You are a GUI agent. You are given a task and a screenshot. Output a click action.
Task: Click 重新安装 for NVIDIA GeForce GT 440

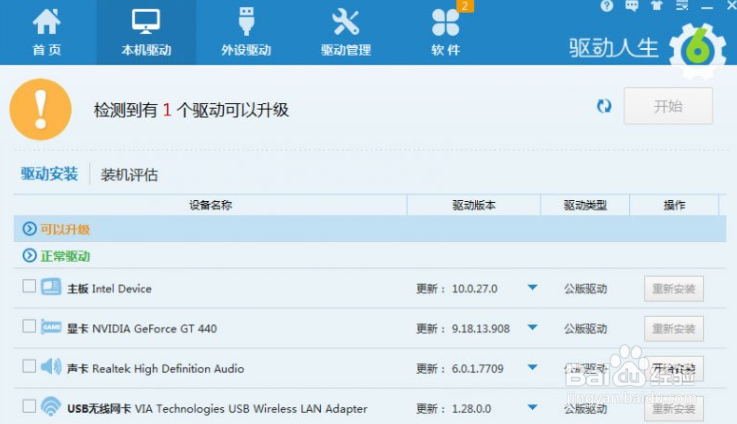[x=674, y=329]
